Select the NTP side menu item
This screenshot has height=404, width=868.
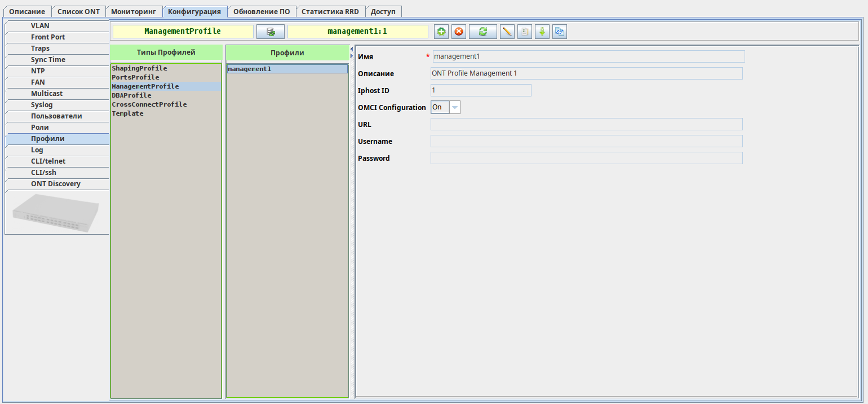click(57, 71)
